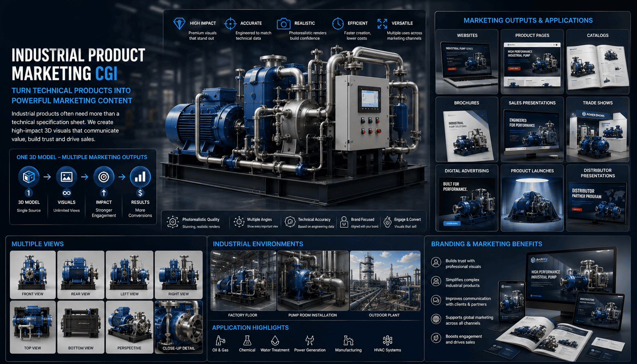
Task: Select the Versatile expand-arrows icon
Action: coord(382,24)
